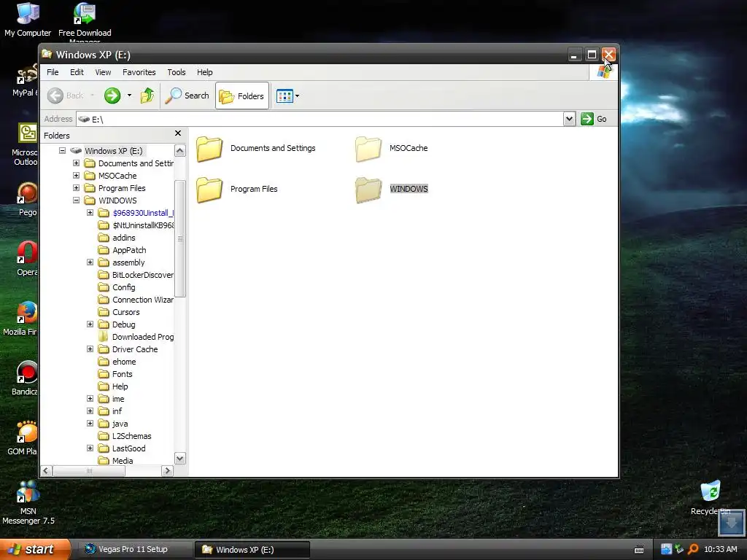The image size is (747, 560).
Task: Select ehome folder in tree
Action: [x=117, y=362]
